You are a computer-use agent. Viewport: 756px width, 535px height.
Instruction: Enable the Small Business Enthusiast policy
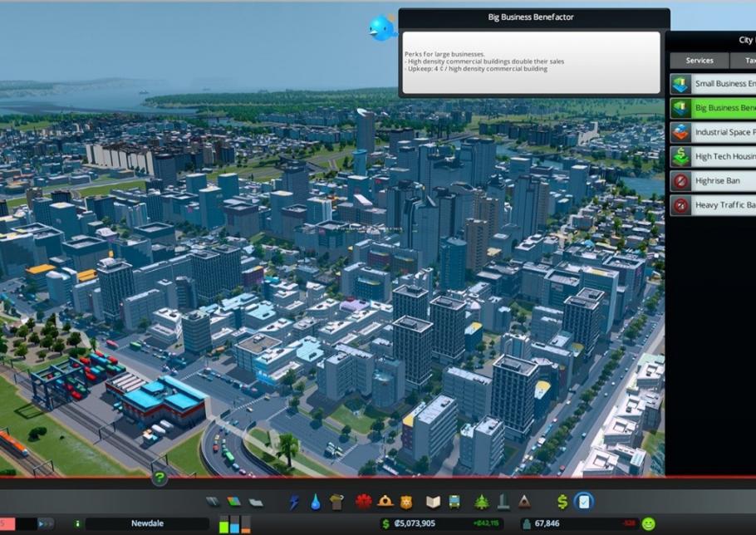(x=713, y=84)
